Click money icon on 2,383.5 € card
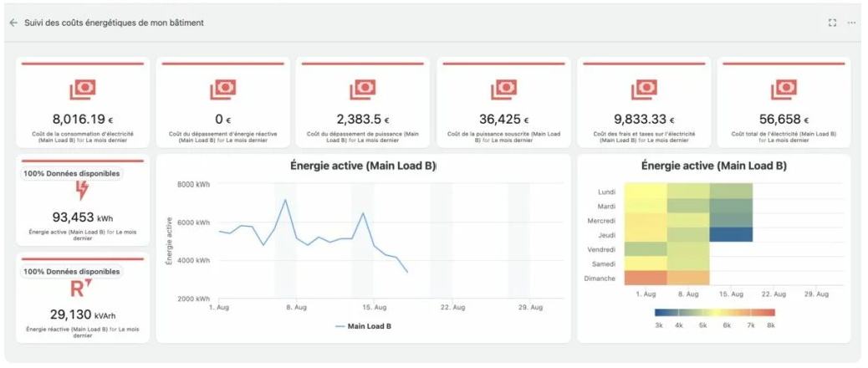 click(363, 89)
